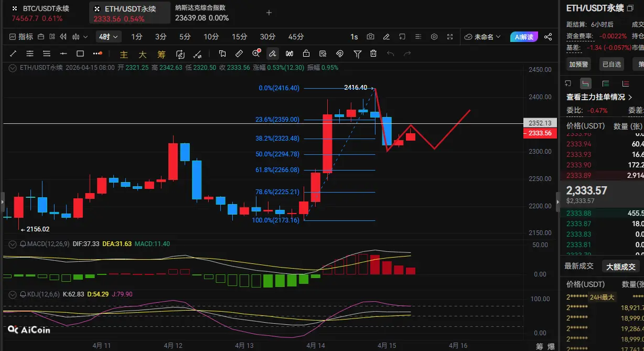
Task: Open 查看主力挂单情况 link
Action: pos(599,97)
